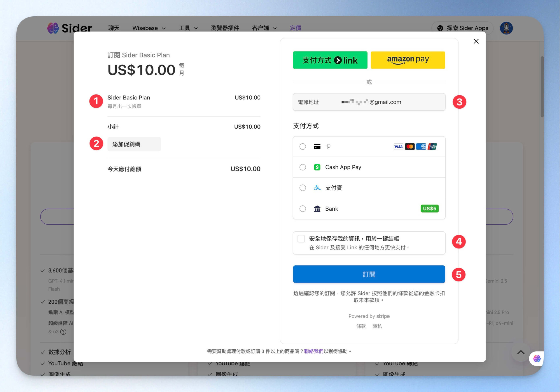Close the subscription checkout dialog
The height and width of the screenshot is (392, 560).
[476, 41]
